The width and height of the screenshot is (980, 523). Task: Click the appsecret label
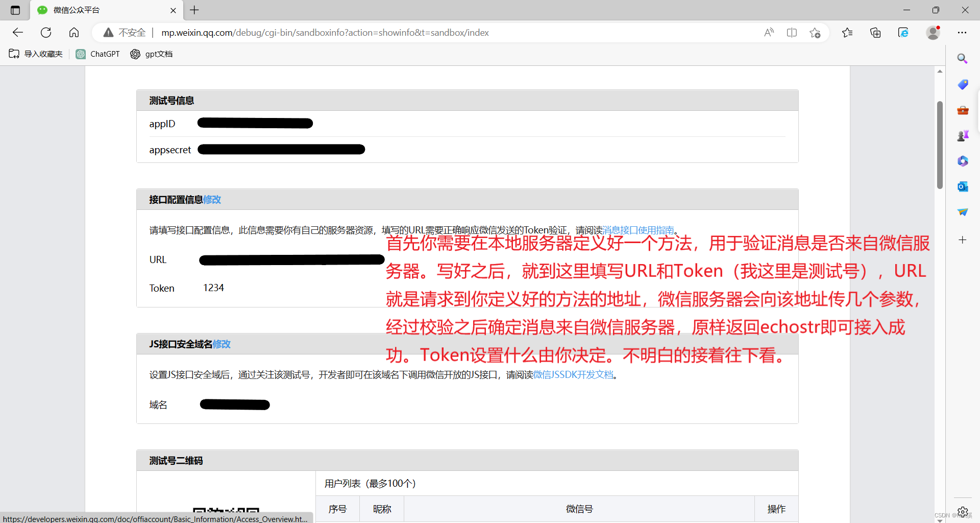tap(170, 150)
